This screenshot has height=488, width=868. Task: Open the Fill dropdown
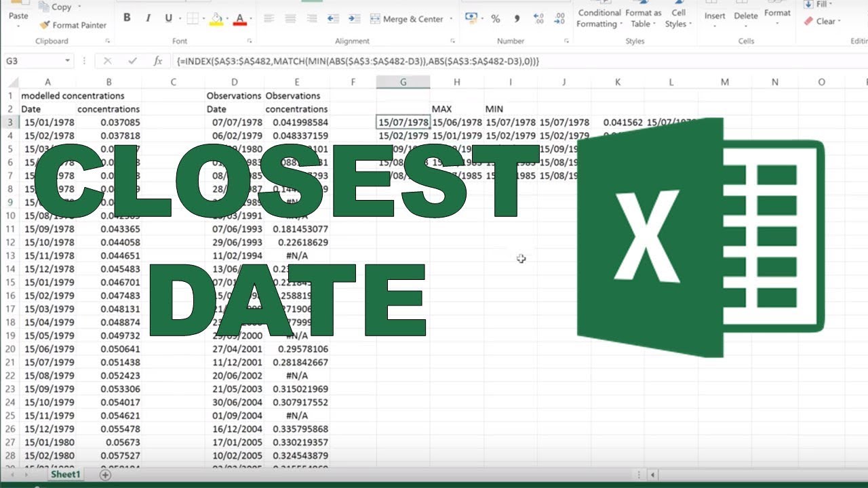coord(818,5)
